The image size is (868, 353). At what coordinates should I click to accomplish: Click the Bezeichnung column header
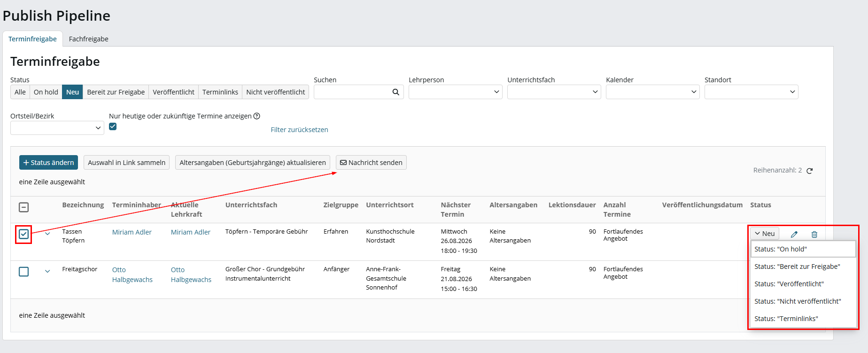pos(83,205)
